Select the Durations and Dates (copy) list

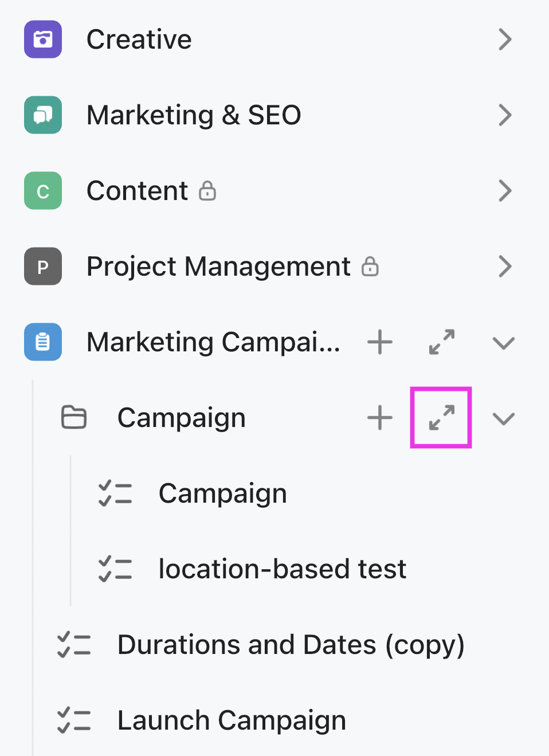click(291, 644)
